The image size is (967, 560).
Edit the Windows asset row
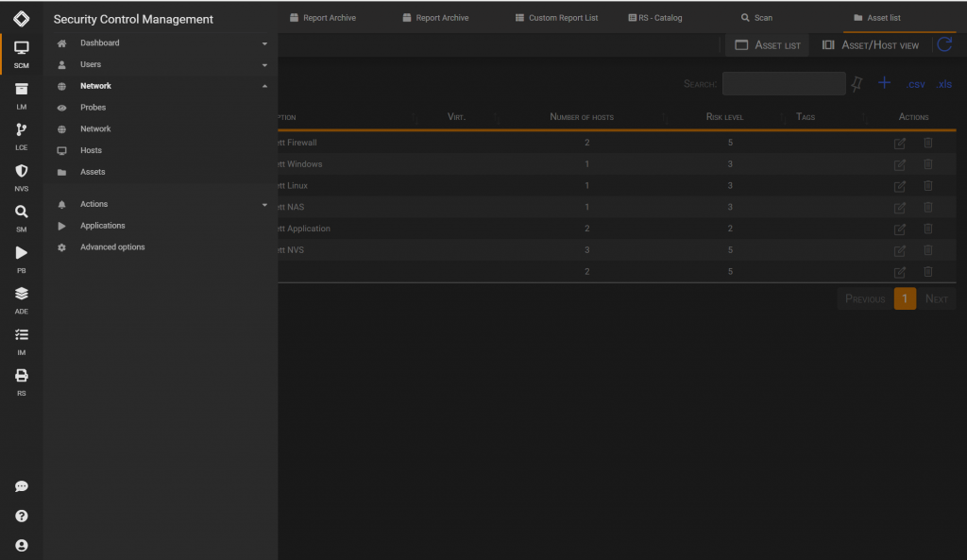pyautogui.click(x=900, y=164)
